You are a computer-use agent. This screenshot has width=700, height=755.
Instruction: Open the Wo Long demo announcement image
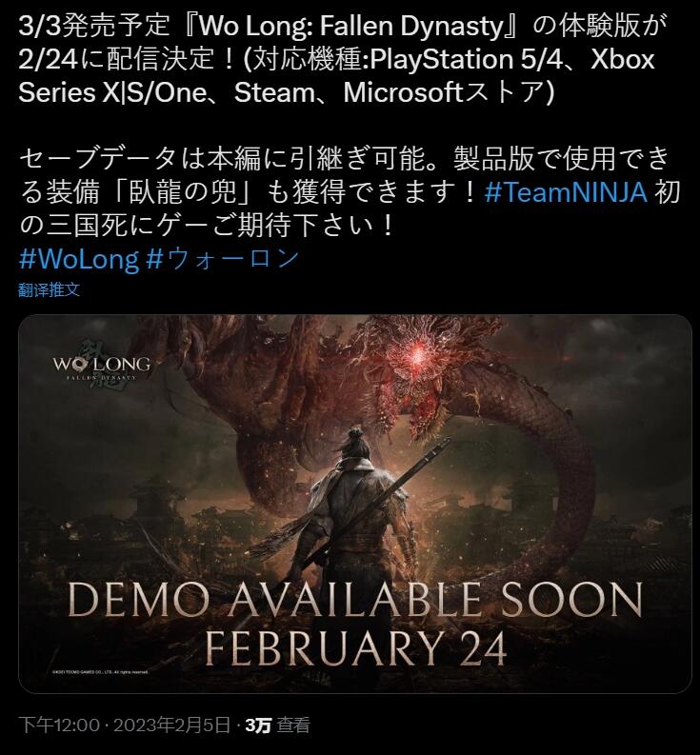355,504
